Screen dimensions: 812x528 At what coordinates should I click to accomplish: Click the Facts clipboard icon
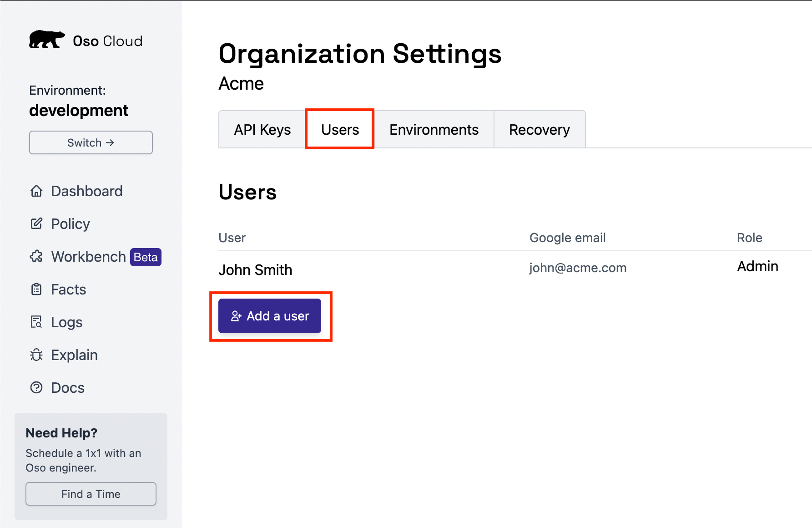[x=36, y=289]
